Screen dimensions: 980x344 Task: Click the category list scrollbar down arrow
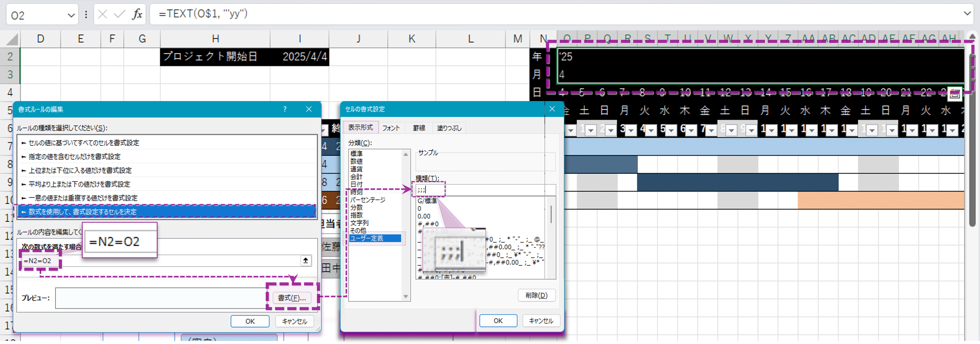point(406,297)
